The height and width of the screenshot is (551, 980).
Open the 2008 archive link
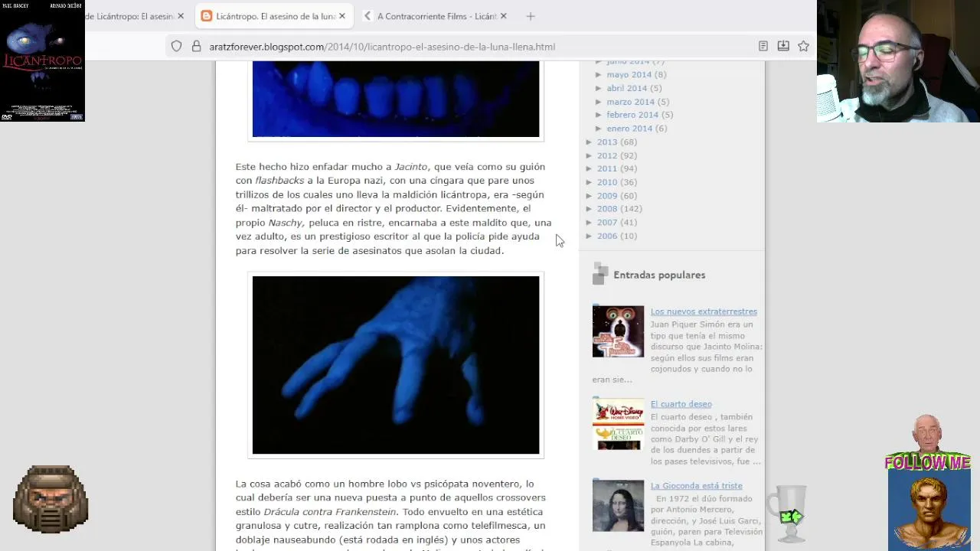pos(607,209)
